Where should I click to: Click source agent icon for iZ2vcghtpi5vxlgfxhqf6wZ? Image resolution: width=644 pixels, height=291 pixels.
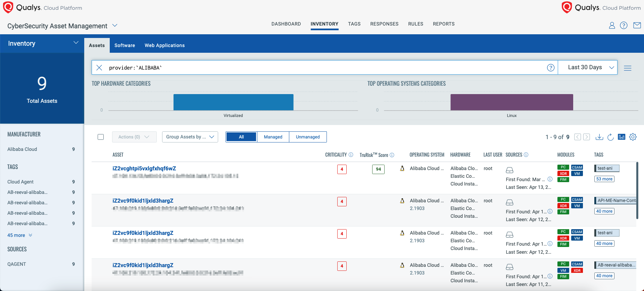pos(509,170)
